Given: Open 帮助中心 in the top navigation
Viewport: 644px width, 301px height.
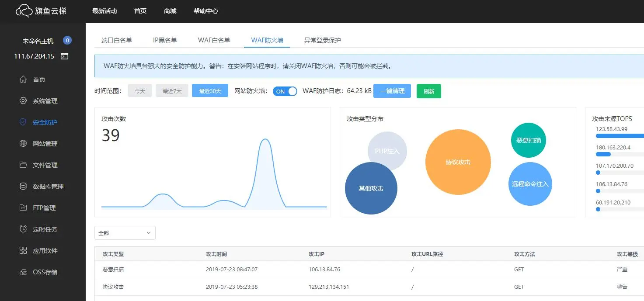Looking at the screenshot, I should (206, 11).
